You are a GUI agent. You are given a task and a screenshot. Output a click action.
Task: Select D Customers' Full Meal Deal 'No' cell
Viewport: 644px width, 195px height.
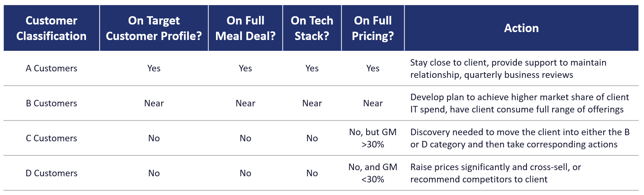245,173
